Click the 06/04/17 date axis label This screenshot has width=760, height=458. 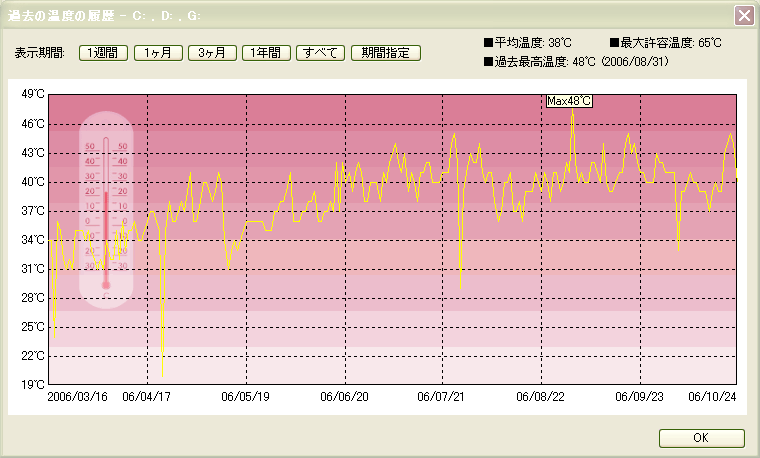146,397
